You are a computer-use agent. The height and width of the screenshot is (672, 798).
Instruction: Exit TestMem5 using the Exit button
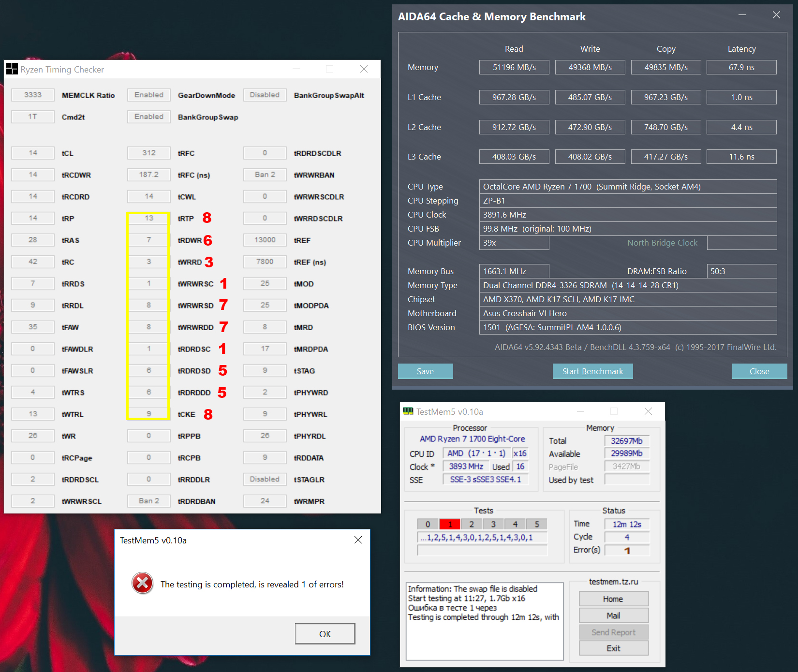point(613,648)
